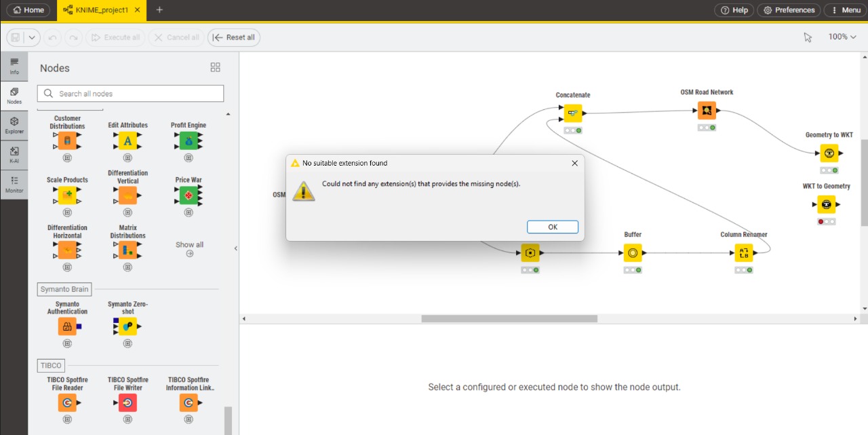Select the Symanto Zero-shot node icon

click(x=127, y=326)
